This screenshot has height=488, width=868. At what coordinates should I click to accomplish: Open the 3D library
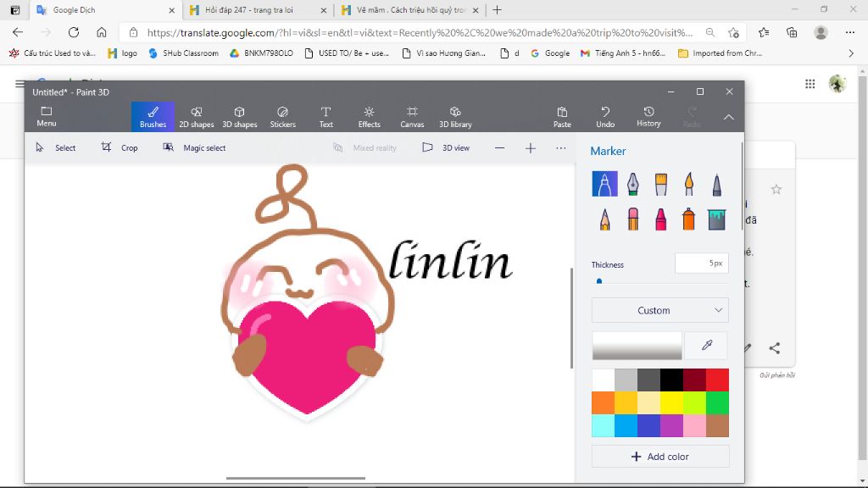(455, 117)
